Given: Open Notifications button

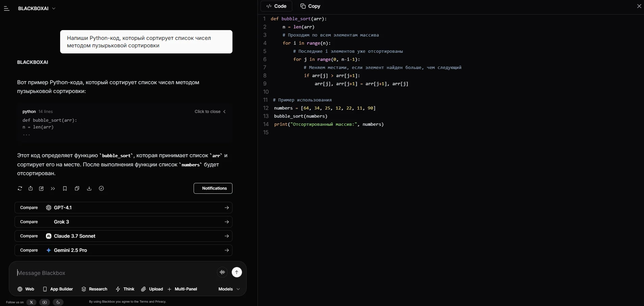Looking at the screenshot, I should (x=213, y=188).
